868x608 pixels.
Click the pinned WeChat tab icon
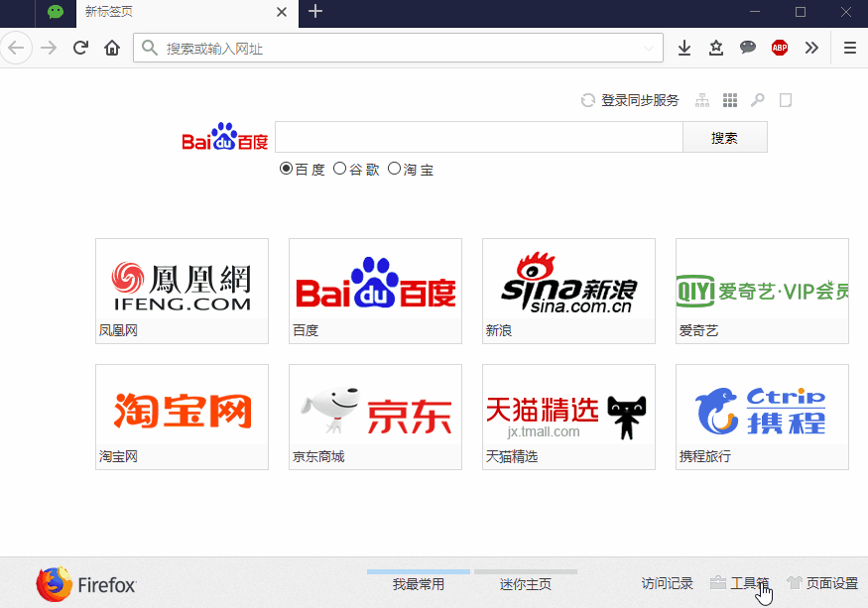[x=56, y=12]
